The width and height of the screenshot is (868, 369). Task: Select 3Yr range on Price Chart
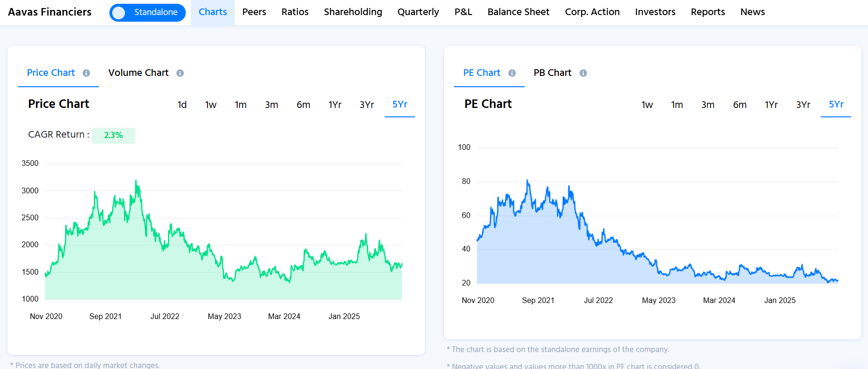point(366,105)
